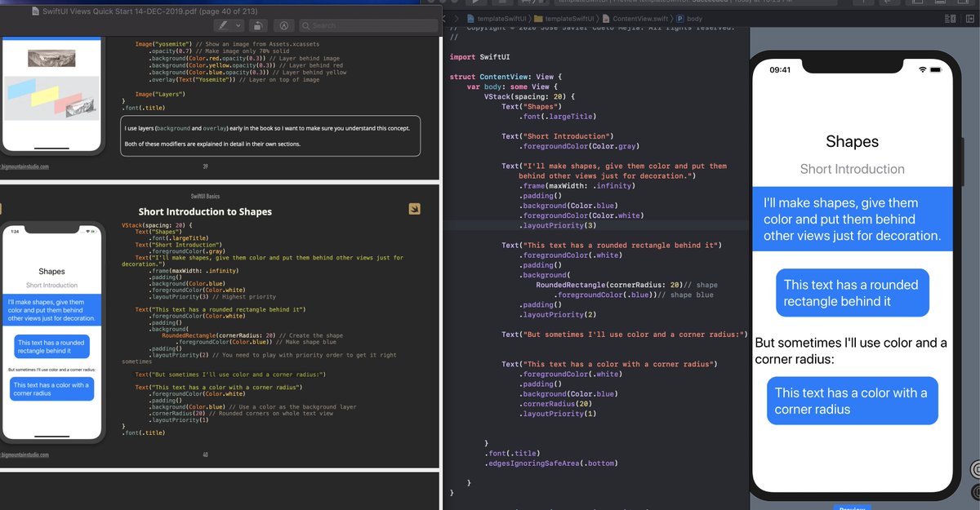
Task: Click the battery icon in preview status bar
Action: coord(938,70)
